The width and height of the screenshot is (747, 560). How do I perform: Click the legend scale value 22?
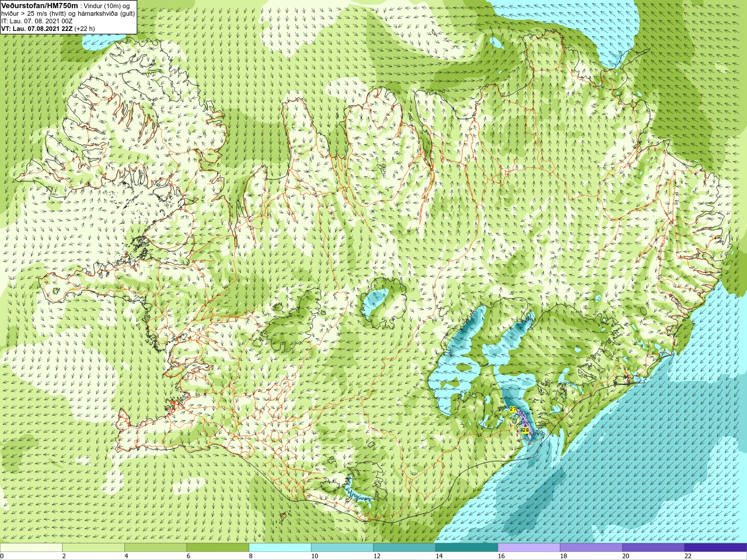point(687,556)
